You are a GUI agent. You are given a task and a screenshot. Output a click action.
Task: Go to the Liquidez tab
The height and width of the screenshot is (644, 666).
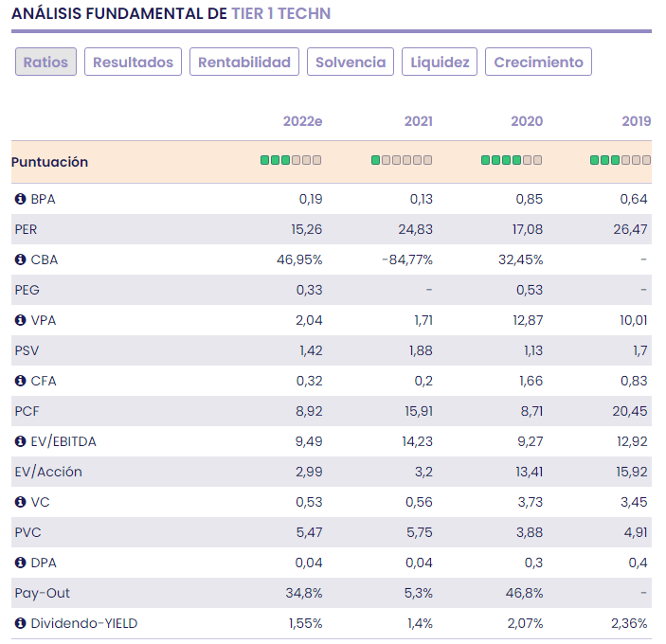[440, 62]
